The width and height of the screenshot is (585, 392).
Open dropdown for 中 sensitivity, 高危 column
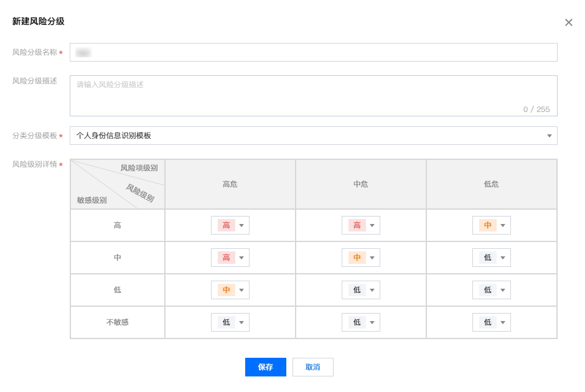(230, 258)
